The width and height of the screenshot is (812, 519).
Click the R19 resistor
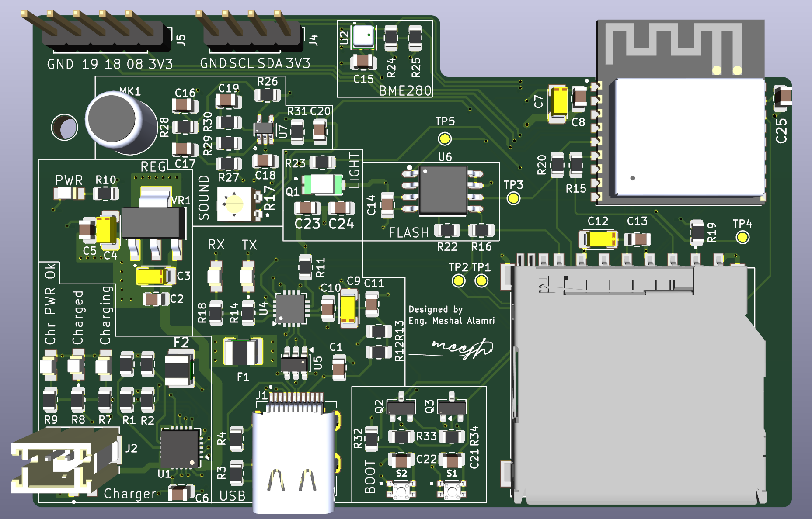click(697, 233)
